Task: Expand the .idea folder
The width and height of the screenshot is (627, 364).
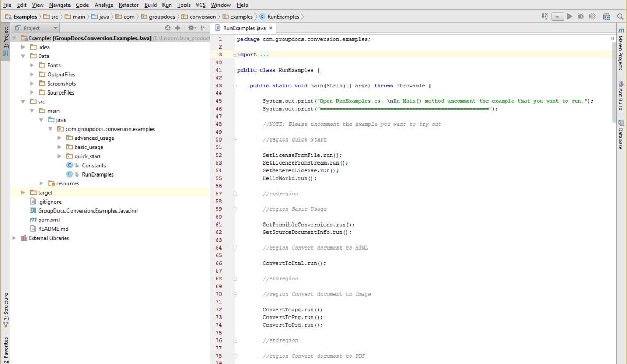Action: pyautogui.click(x=23, y=47)
